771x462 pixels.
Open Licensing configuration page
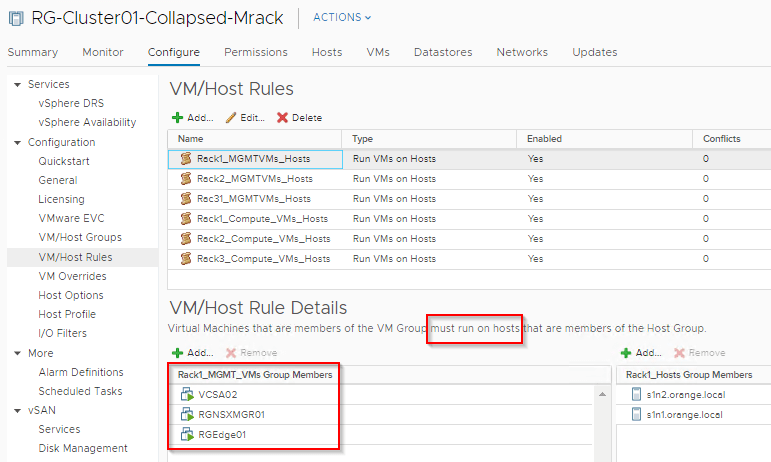point(61,199)
